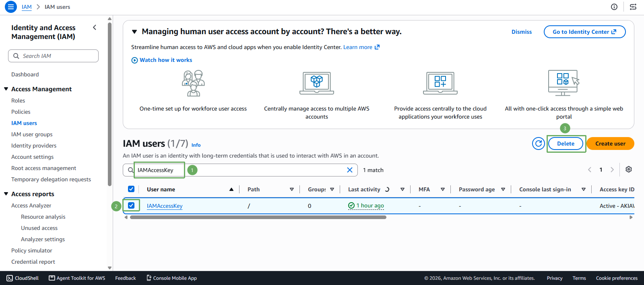
Task: Click the laptop cube icon for multiple accounts
Action: (317, 83)
